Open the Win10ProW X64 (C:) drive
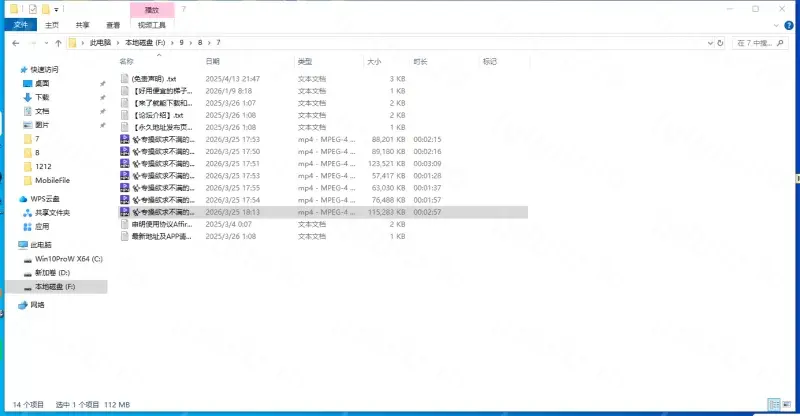 [68, 259]
